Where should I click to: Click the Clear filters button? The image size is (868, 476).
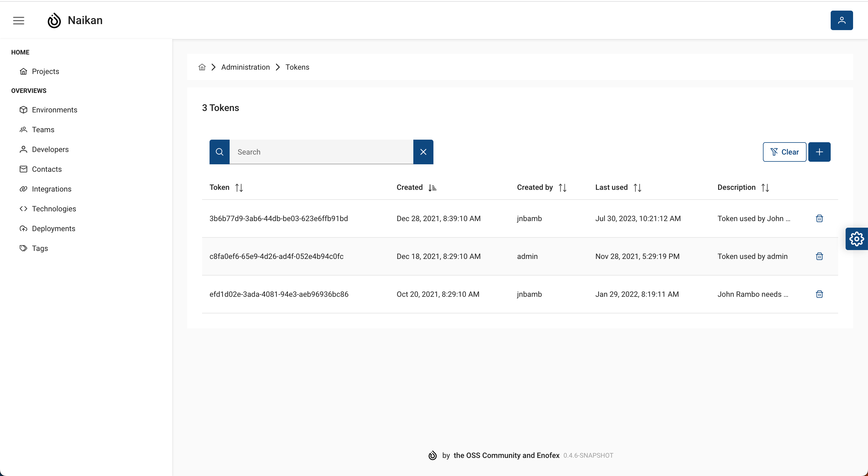tap(784, 152)
